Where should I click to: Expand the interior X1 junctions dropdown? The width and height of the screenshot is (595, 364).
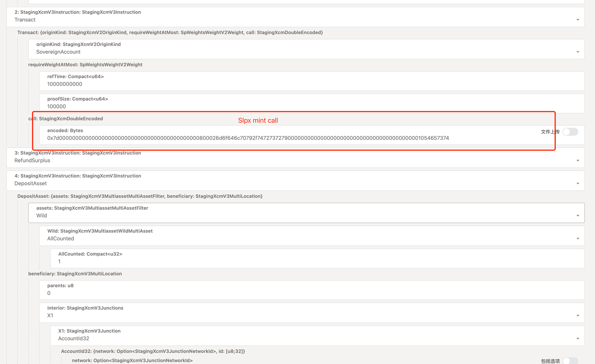tap(577, 316)
